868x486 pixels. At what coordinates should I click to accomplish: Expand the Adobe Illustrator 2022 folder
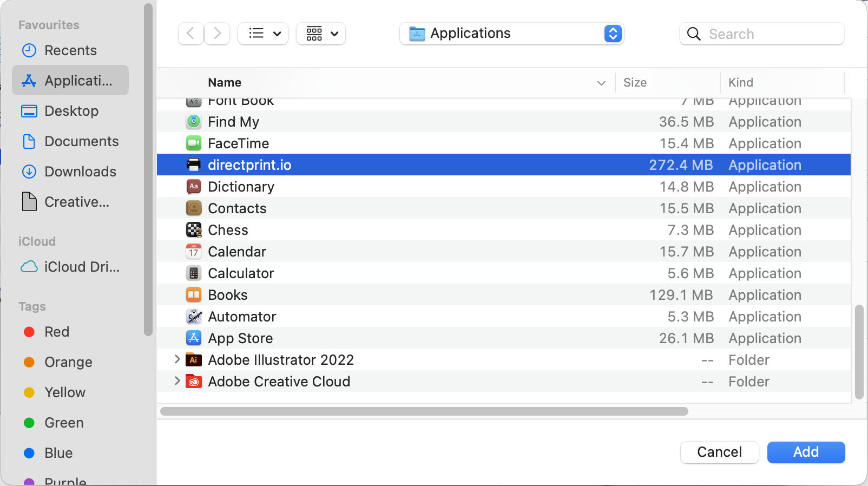click(x=177, y=359)
